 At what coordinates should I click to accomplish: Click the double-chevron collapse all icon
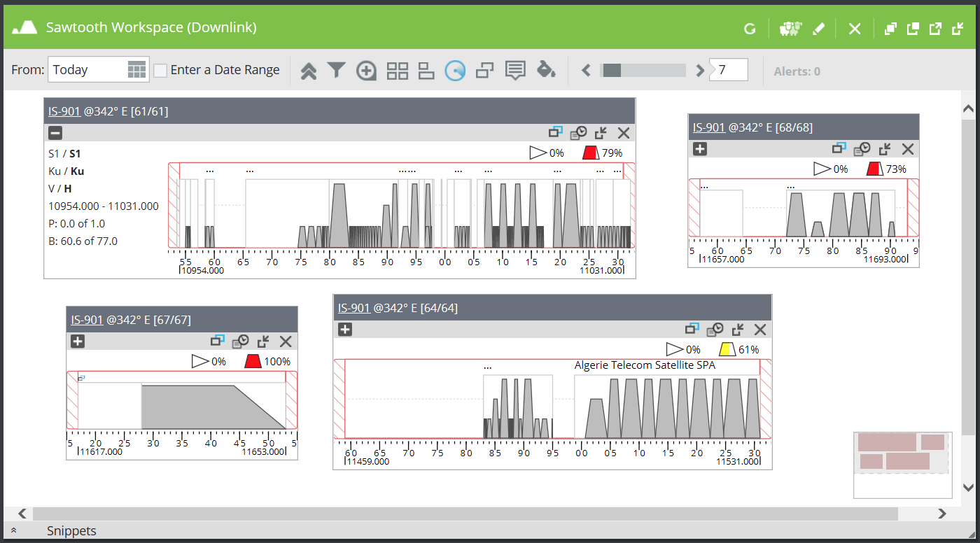(x=308, y=71)
